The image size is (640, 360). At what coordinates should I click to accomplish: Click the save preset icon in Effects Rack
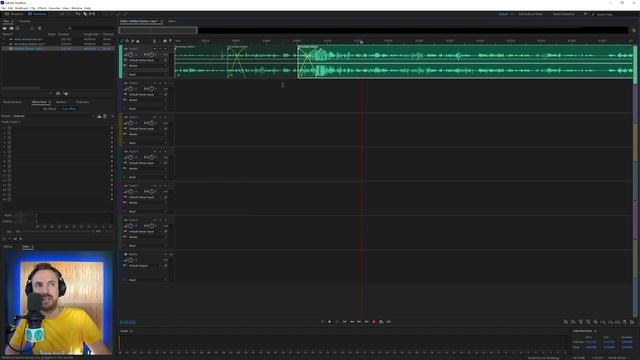[99, 116]
